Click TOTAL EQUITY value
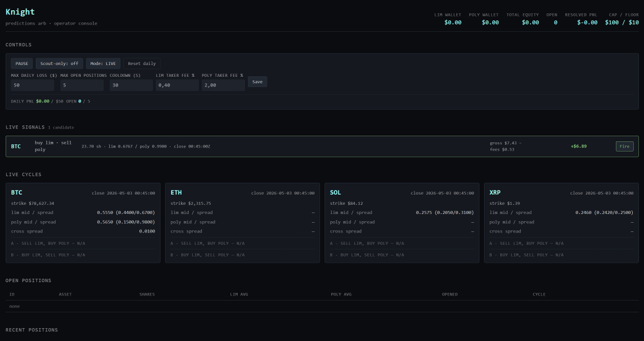Viewport: 644px width, 341px height. click(530, 23)
